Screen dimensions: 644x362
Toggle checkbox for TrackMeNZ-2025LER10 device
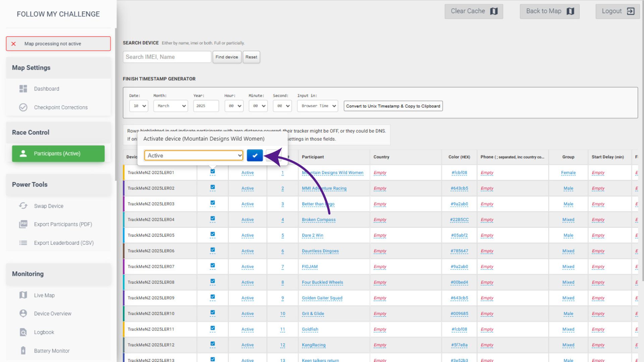pos(213,313)
